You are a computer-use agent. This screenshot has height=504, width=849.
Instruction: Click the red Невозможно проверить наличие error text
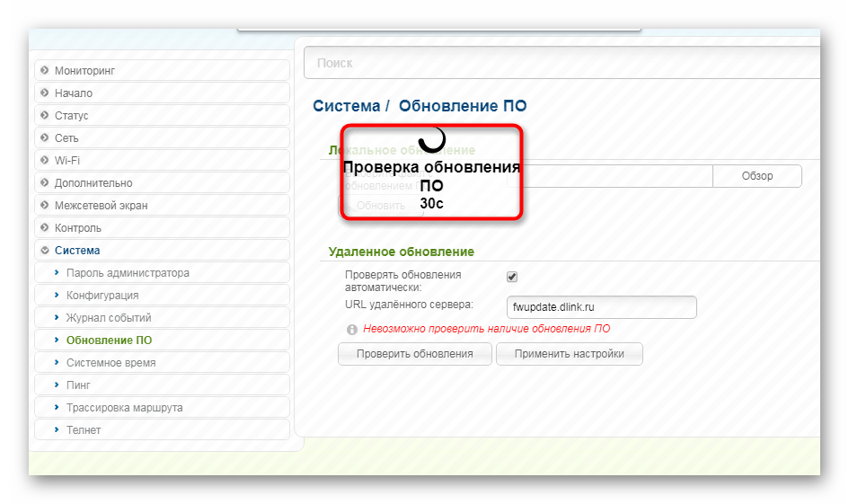pyautogui.click(x=487, y=329)
